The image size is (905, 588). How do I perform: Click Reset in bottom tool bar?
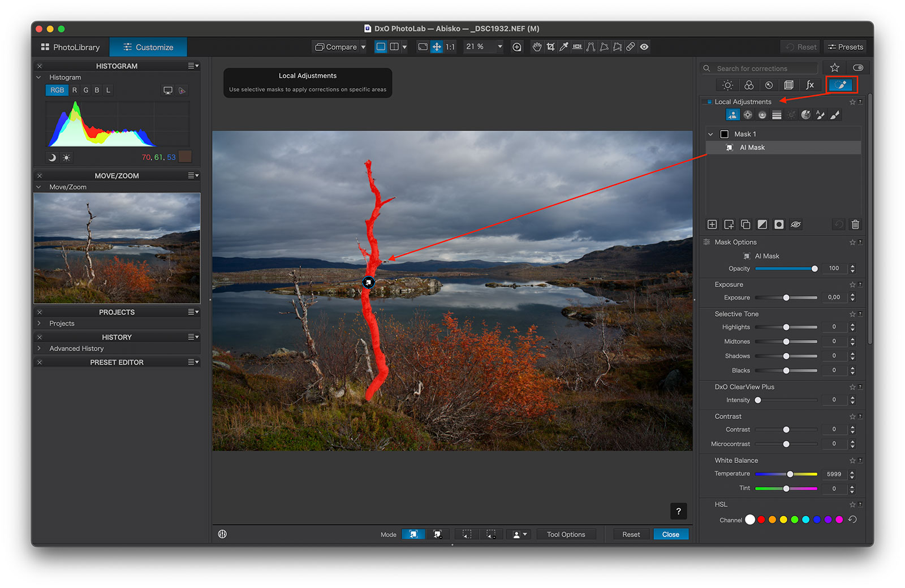(631, 534)
